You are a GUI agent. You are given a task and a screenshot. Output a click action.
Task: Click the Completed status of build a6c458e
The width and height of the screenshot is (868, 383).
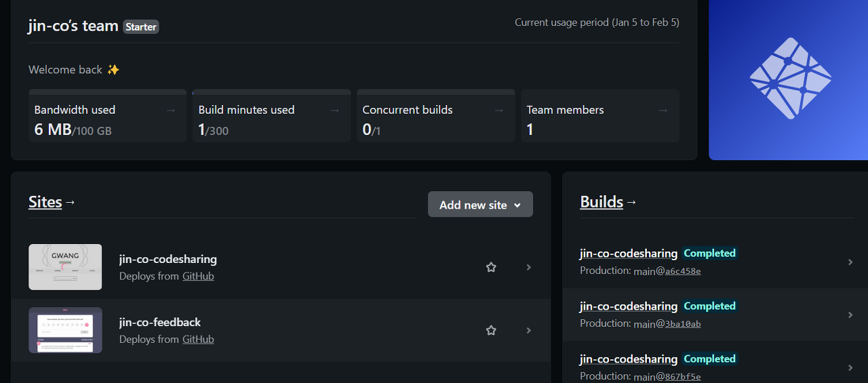point(709,253)
